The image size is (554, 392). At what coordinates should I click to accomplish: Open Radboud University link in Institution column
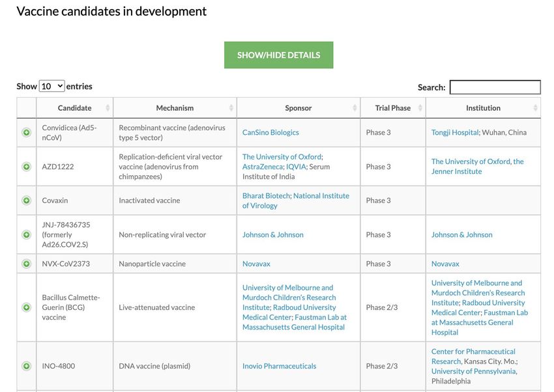[x=478, y=307]
